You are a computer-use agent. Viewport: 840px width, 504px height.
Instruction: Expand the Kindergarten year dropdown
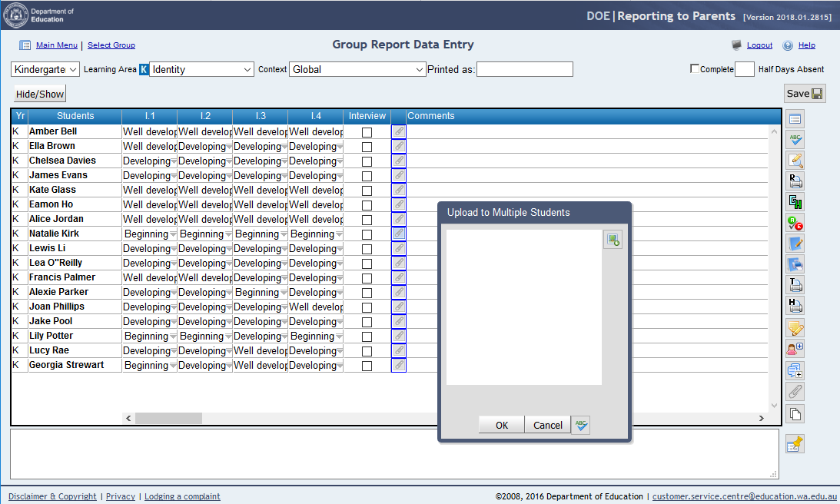[x=46, y=69]
